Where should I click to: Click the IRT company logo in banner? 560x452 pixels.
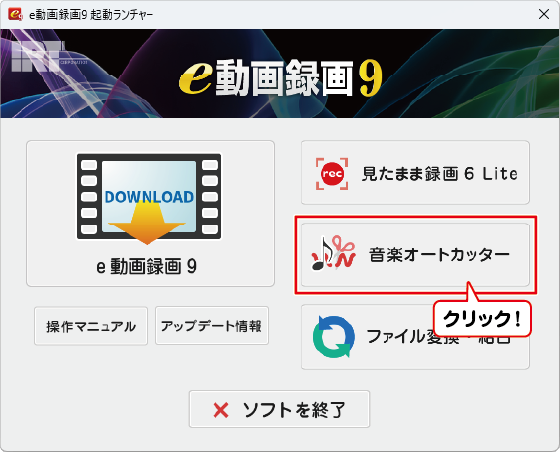38,56
